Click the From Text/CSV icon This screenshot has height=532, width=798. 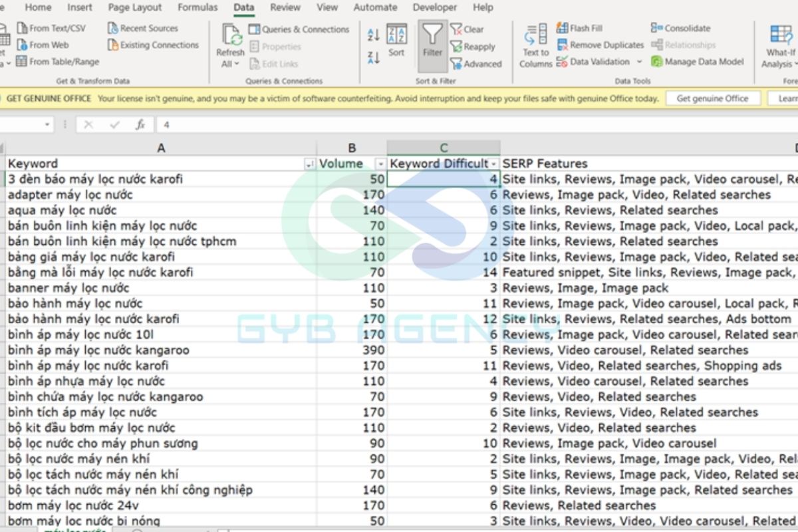pyautogui.click(x=22, y=29)
